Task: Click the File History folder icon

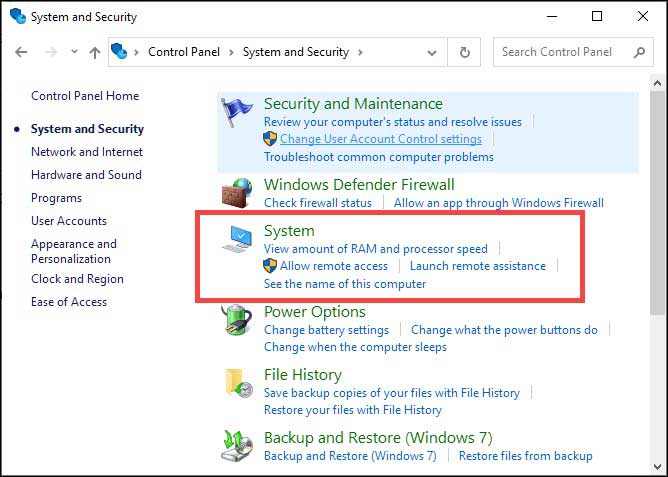Action: [x=238, y=384]
